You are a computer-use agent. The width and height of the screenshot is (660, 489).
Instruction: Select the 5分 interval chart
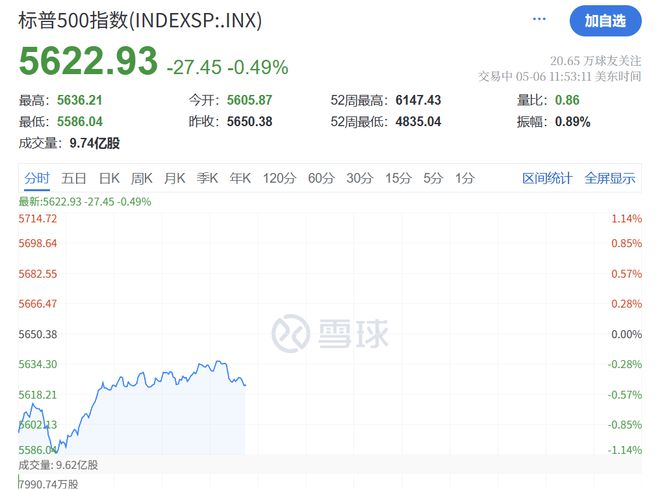[433, 178]
